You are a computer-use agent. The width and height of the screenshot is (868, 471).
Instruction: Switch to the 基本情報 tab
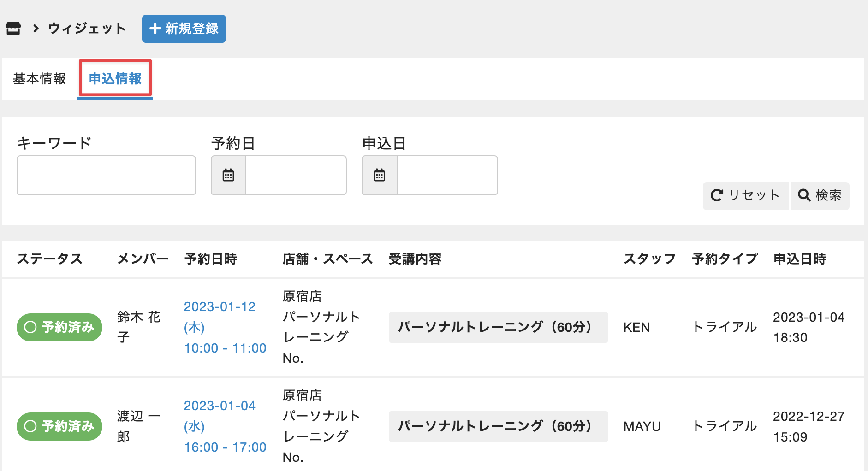[x=39, y=79]
